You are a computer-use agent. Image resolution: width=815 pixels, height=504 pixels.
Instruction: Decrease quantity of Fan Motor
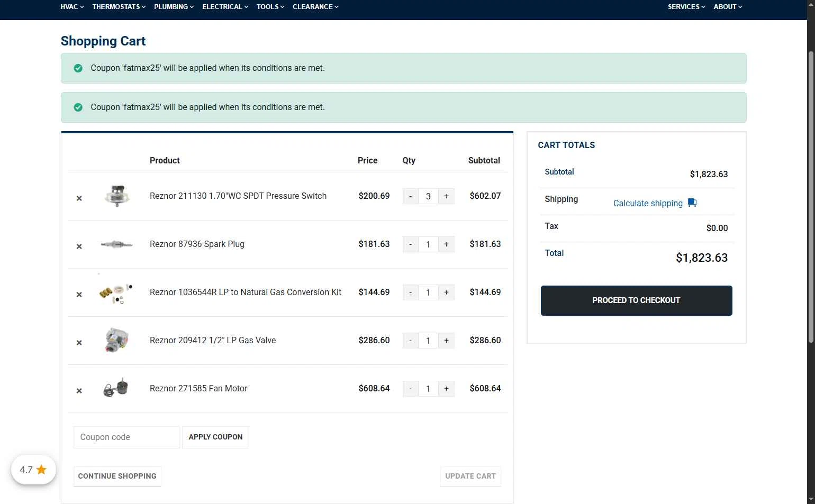410,389
